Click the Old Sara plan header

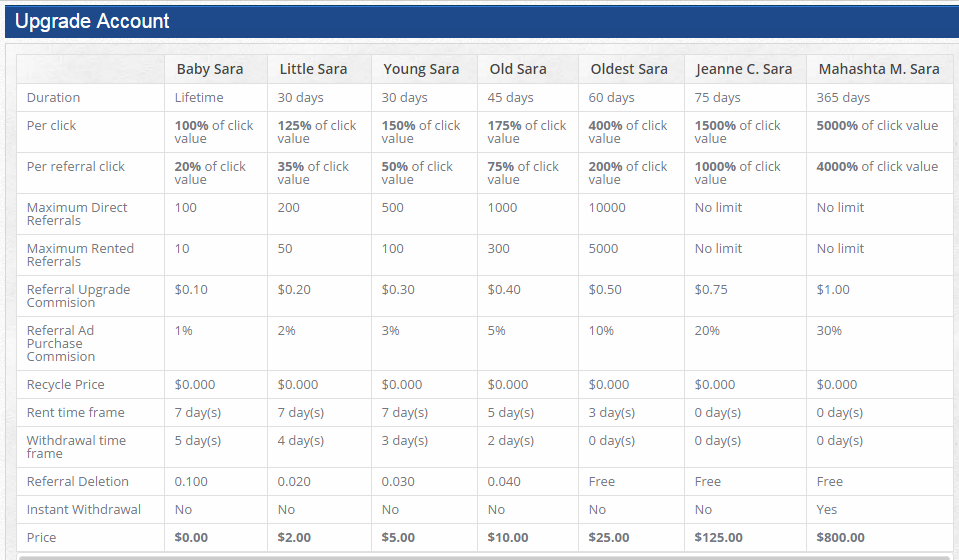[518, 69]
